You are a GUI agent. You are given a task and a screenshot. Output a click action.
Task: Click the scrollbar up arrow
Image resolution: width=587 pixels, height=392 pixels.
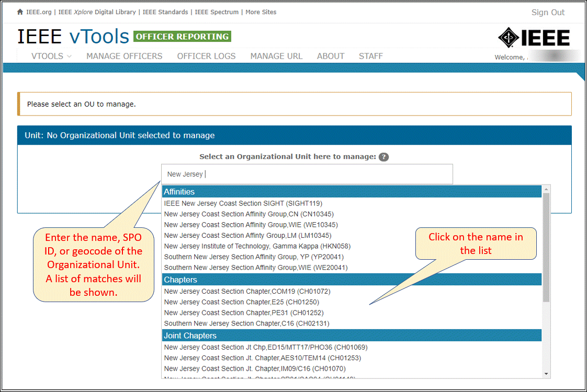(546, 189)
